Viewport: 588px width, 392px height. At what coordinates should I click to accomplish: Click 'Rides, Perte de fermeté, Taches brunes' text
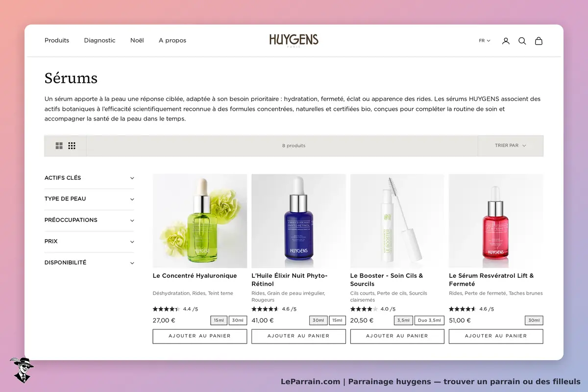pos(496,293)
